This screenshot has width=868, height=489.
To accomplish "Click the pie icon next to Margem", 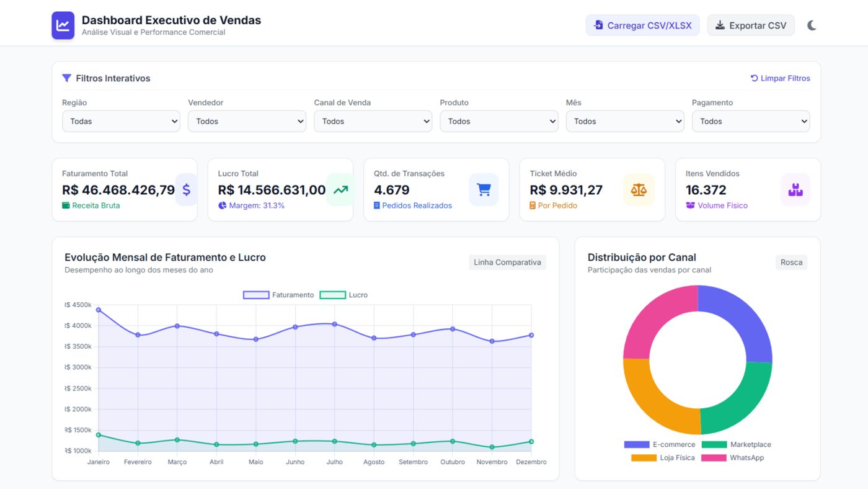I will click(222, 205).
